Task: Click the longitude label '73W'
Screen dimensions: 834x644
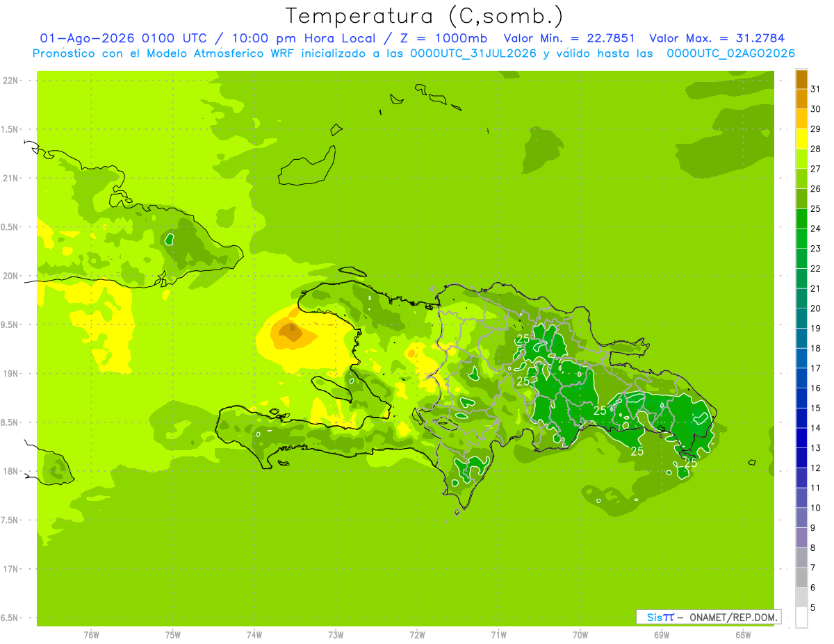Action: pyautogui.click(x=336, y=635)
